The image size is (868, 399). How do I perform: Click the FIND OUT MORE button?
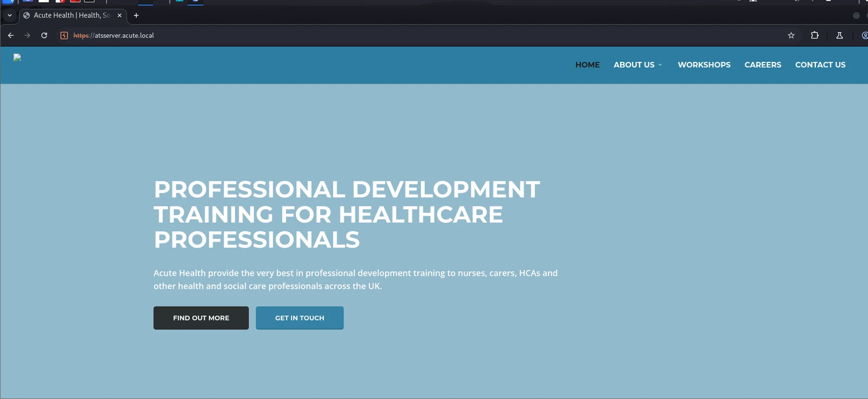(x=201, y=318)
